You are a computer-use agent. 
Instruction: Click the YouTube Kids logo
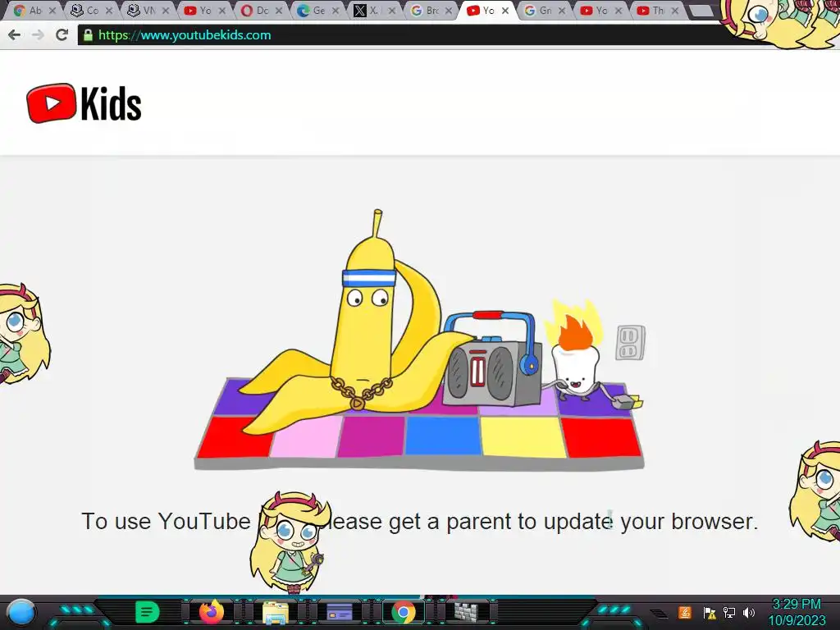84,103
